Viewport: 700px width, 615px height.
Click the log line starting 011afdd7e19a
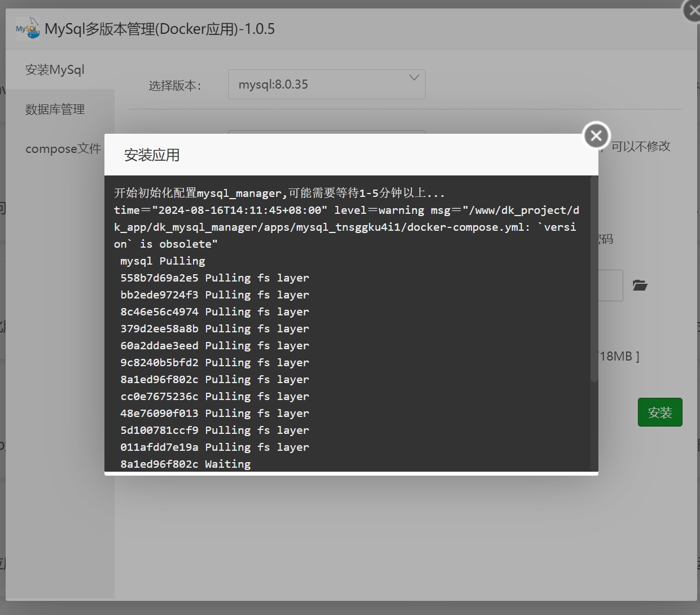pos(215,447)
